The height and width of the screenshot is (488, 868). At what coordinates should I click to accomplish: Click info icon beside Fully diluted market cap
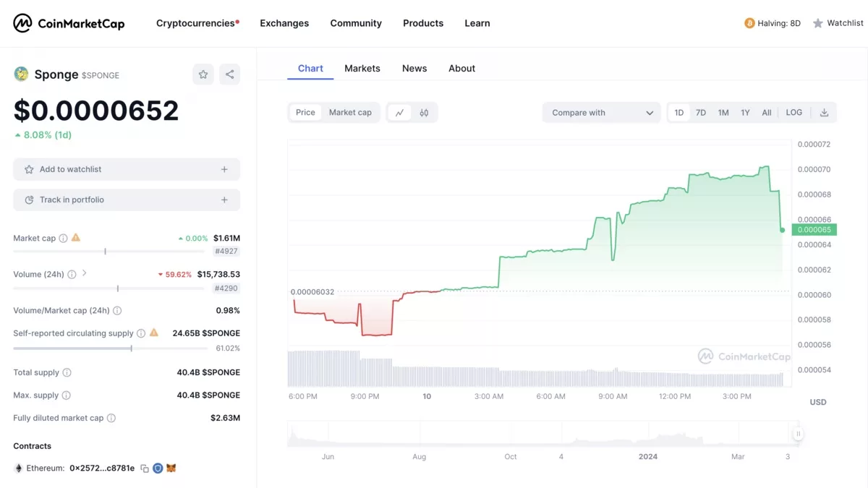tap(111, 418)
